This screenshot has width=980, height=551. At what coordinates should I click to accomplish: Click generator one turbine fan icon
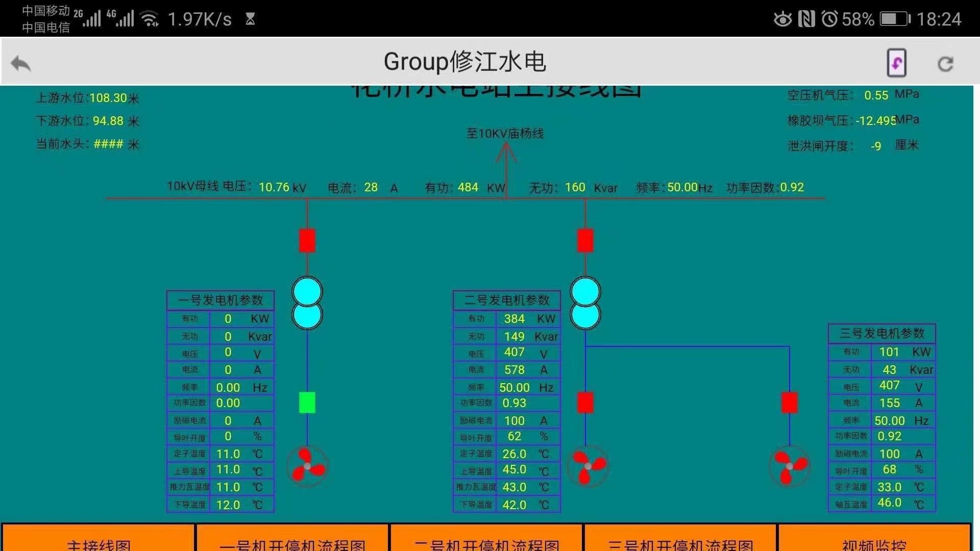(307, 466)
